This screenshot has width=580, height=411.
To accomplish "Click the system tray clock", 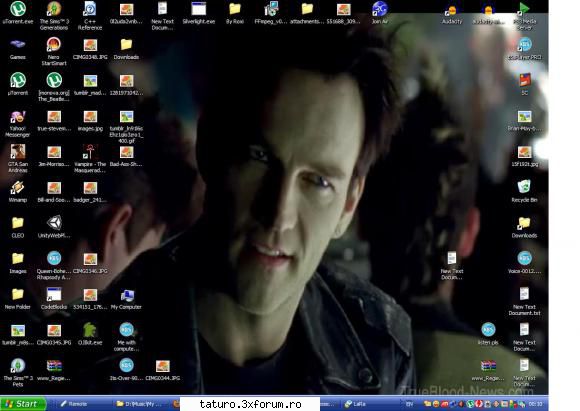I will pos(536,404).
